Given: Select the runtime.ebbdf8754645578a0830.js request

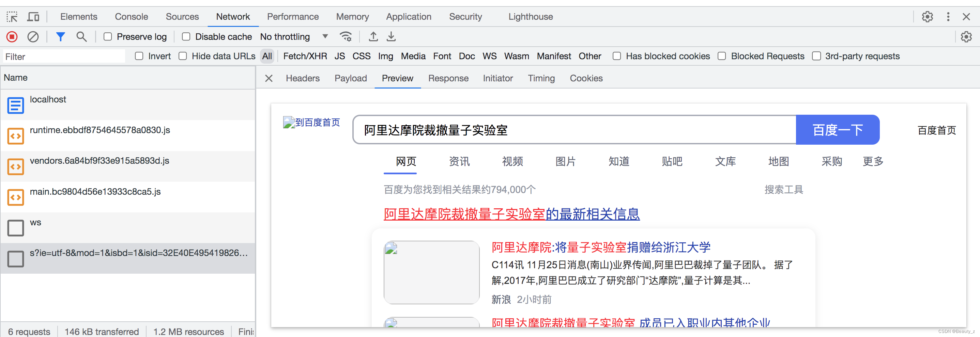Looking at the screenshot, I should [x=128, y=135].
